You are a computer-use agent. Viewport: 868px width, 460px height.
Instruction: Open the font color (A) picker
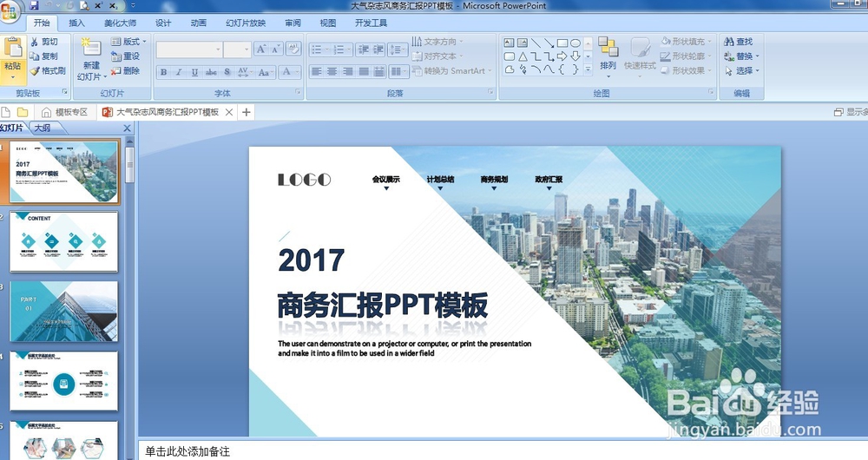(x=290, y=72)
